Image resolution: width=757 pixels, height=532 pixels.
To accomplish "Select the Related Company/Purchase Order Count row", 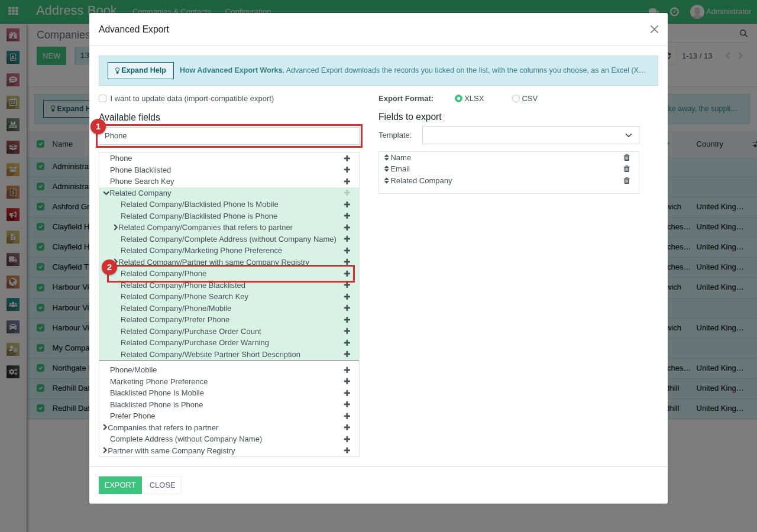I will [x=229, y=331].
